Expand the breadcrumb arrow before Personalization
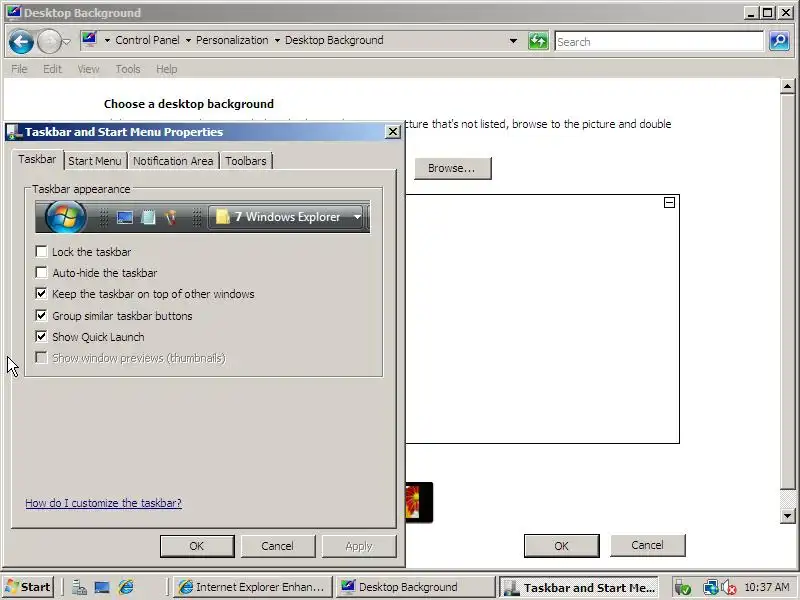Viewport: 800px width, 600px height. point(188,40)
